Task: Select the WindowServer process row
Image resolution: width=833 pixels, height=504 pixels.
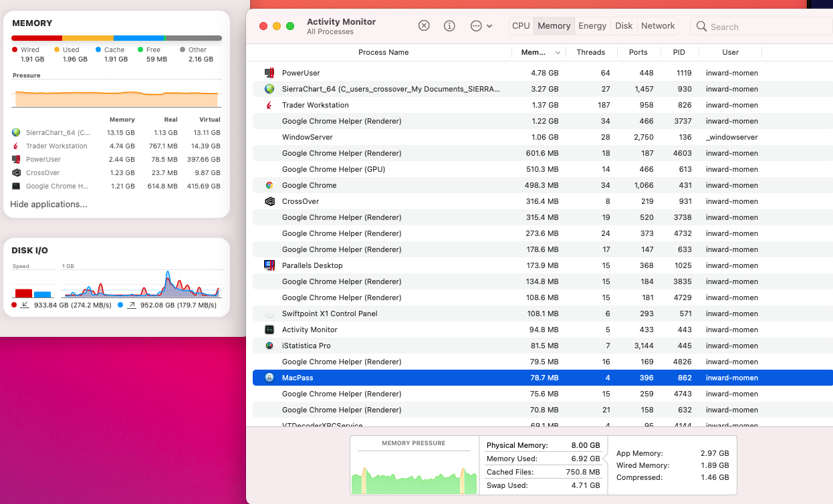Action: [542, 137]
